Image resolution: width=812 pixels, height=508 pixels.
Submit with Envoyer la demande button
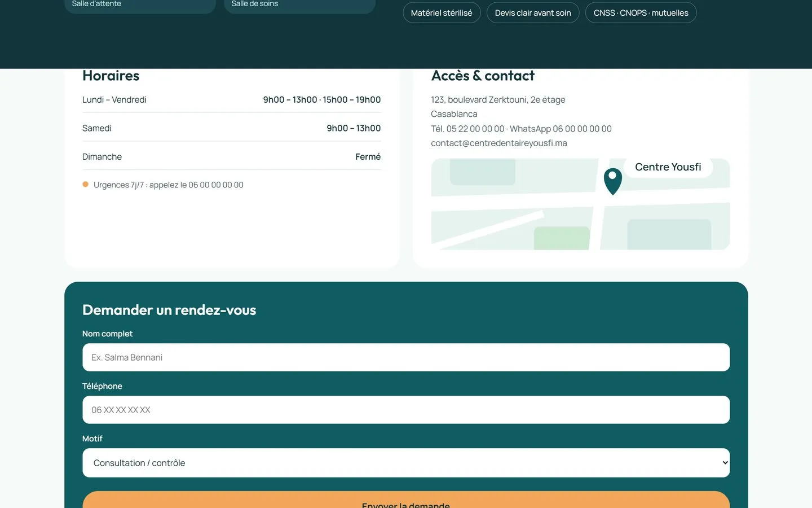(406, 500)
